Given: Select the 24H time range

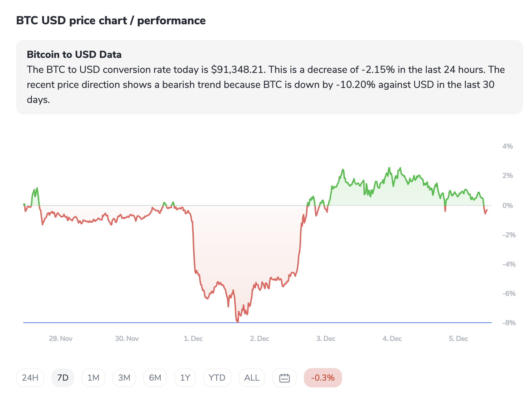Looking at the screenshot, I should point(30,378).
